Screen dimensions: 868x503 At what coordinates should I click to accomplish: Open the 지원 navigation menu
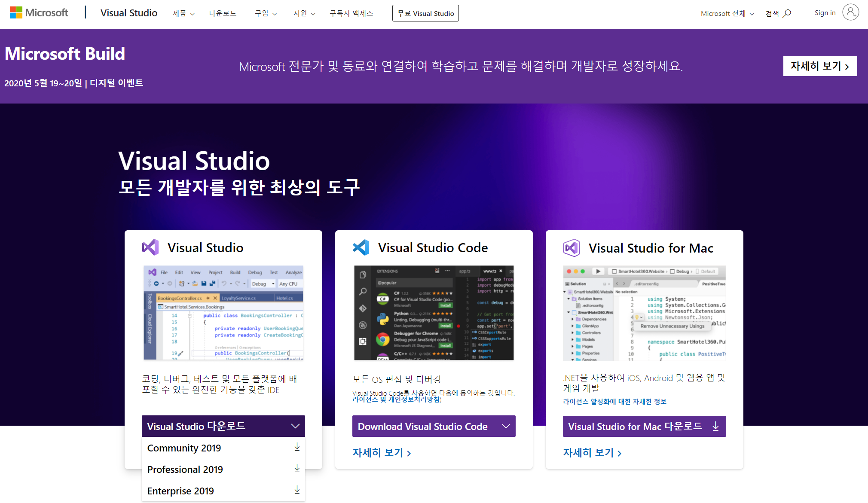coord(304,14)
